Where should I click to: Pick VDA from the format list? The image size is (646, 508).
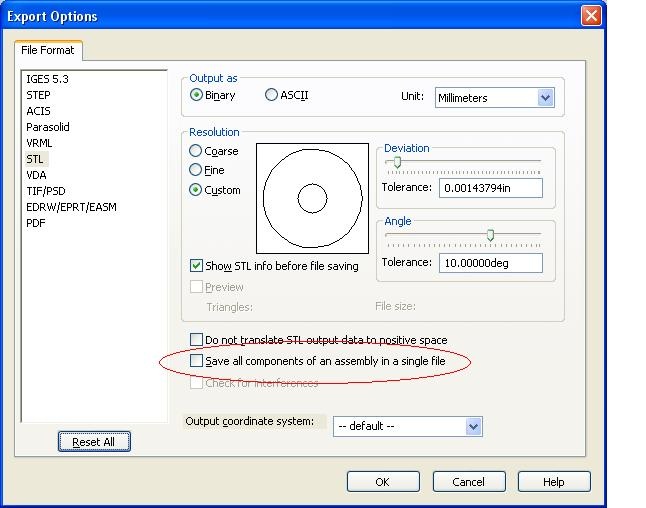tap(36, 175)
